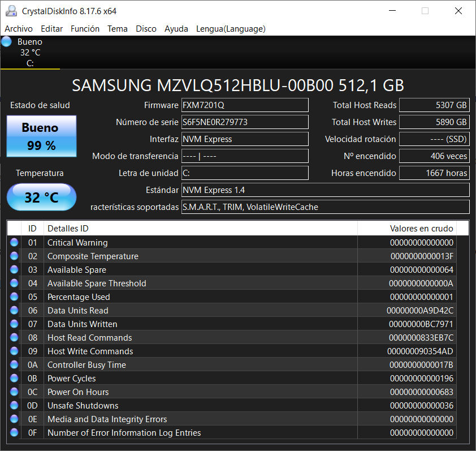
Task: Open the Lengua(Language) menu
Action: (x=231, y=28)
